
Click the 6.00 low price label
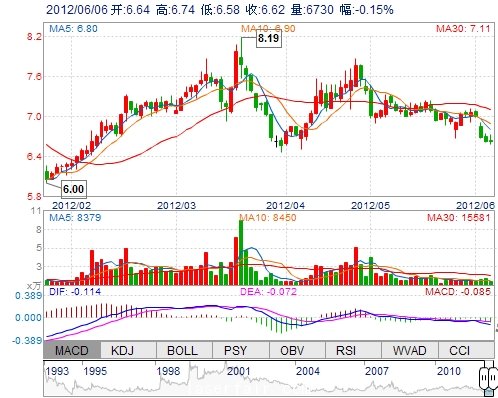point(74,189)
